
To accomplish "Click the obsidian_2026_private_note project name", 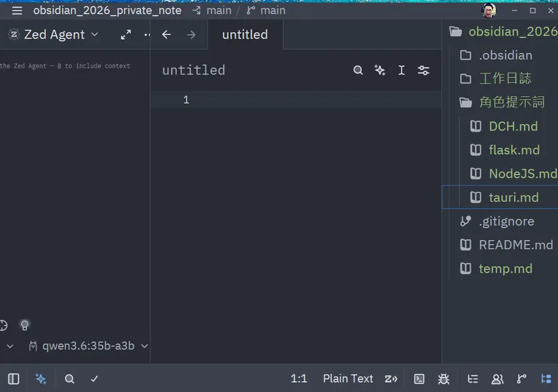I will click(107, 10).
